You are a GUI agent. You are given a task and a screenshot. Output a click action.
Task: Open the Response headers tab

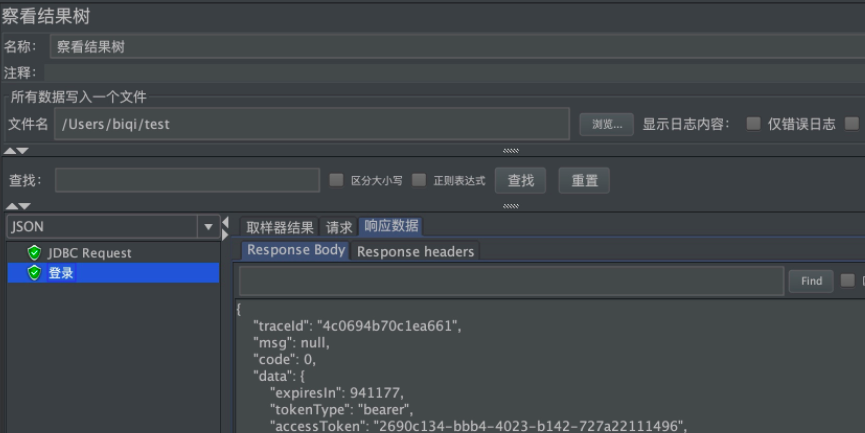coord(415,252)
